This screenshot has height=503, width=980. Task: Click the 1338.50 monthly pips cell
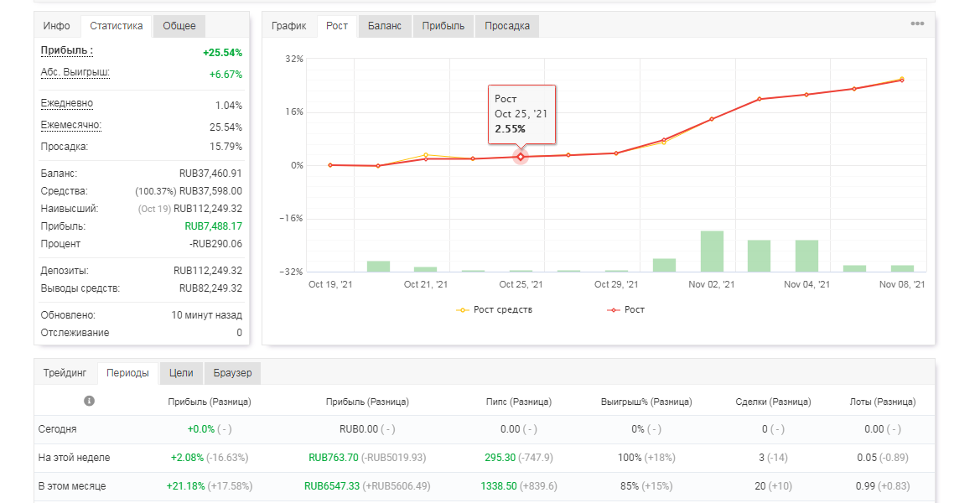click(499, 486)
